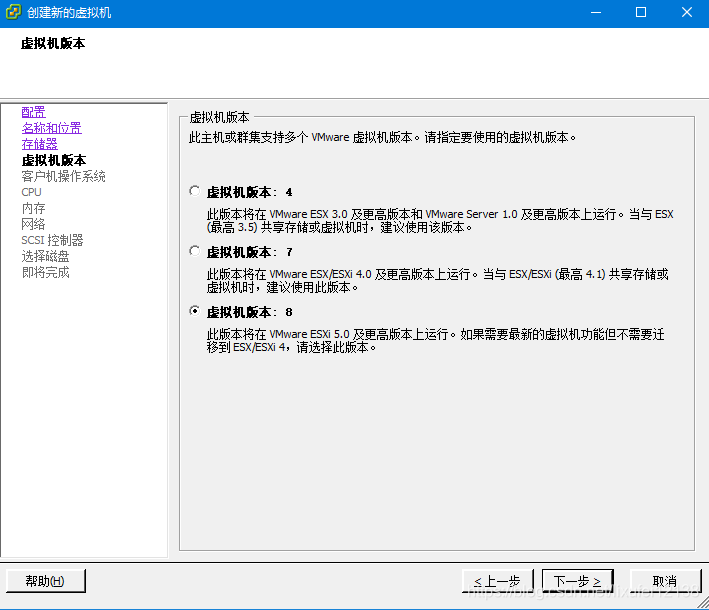Image resolution: width=709 pixels, height=610 pixels.
Task: Cancel the wizard with 取消 button
Action: [665, 581]
